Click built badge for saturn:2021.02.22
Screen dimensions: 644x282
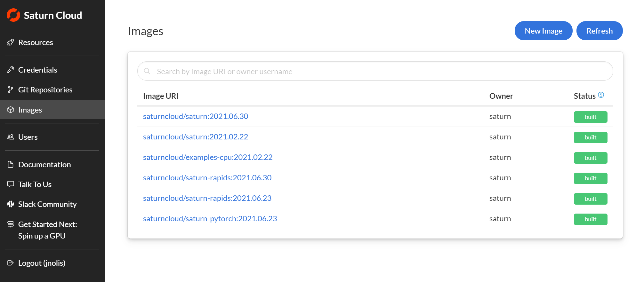coord(591,137)
